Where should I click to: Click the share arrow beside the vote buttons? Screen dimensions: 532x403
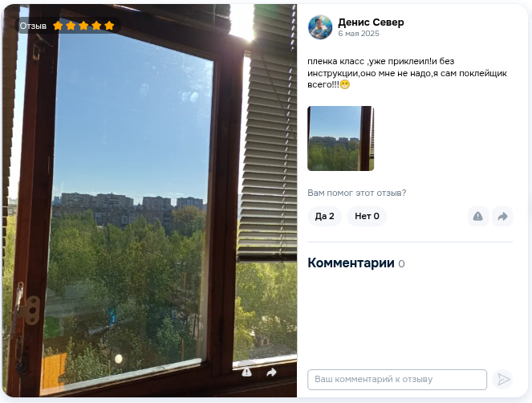[x=502, y=216]
